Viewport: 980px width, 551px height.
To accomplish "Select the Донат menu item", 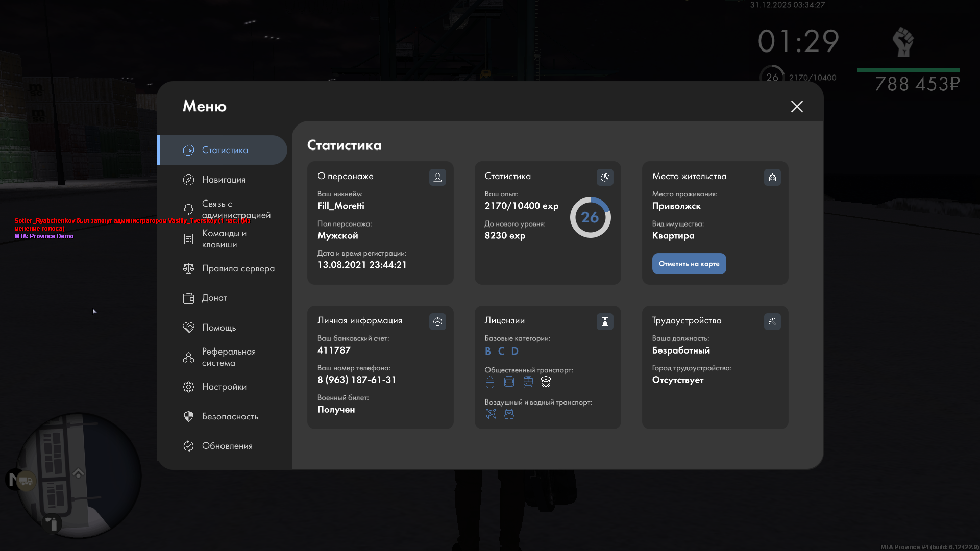I will coord(214,298).
